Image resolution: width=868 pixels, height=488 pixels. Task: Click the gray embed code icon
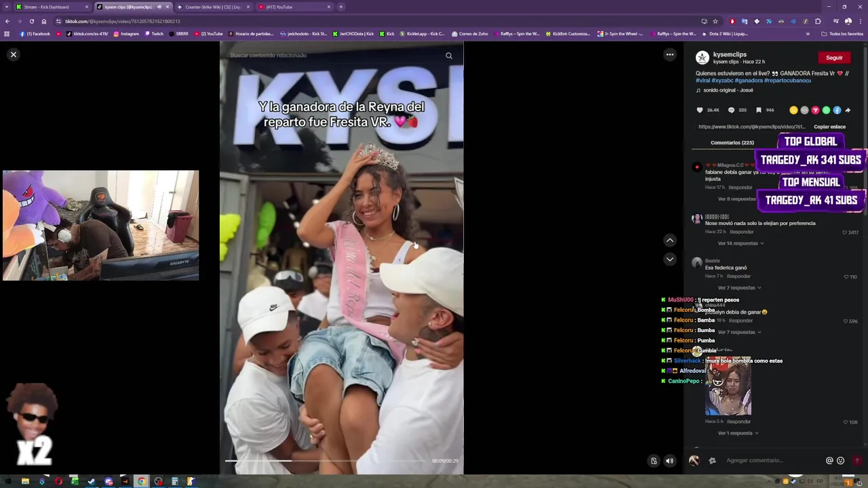[804, 110]
